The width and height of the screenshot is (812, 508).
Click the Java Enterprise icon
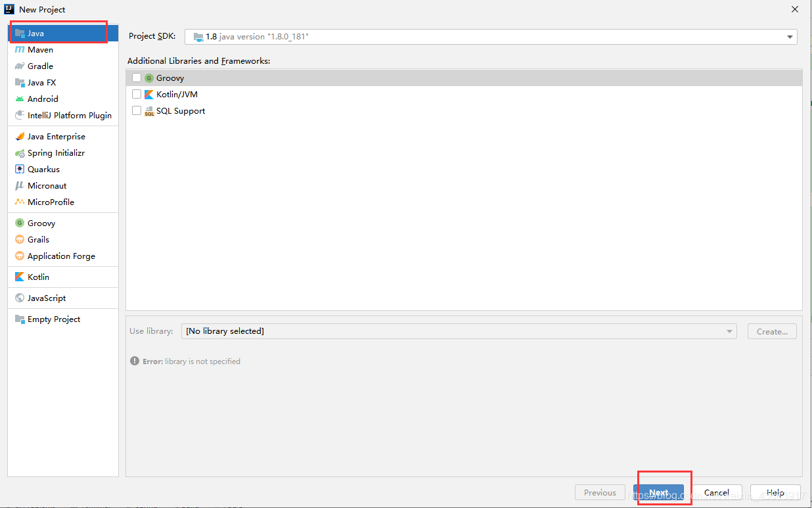20,136
